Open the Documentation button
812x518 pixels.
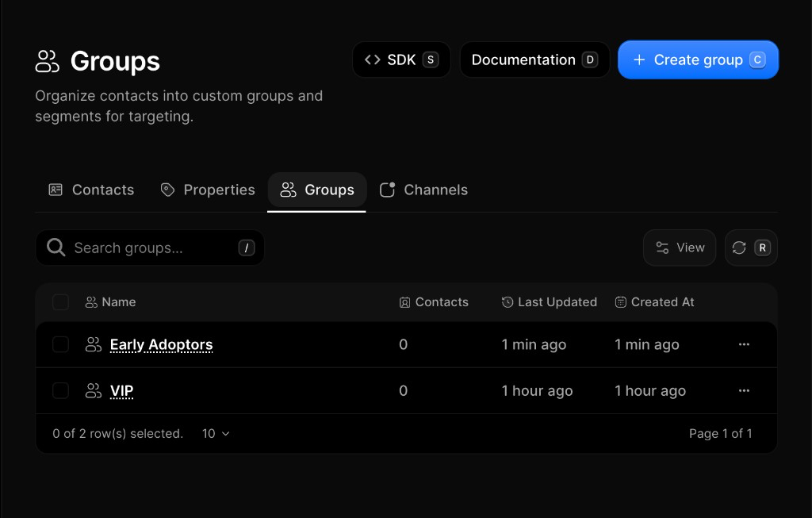pyautogui.click(x=534, y=59)
